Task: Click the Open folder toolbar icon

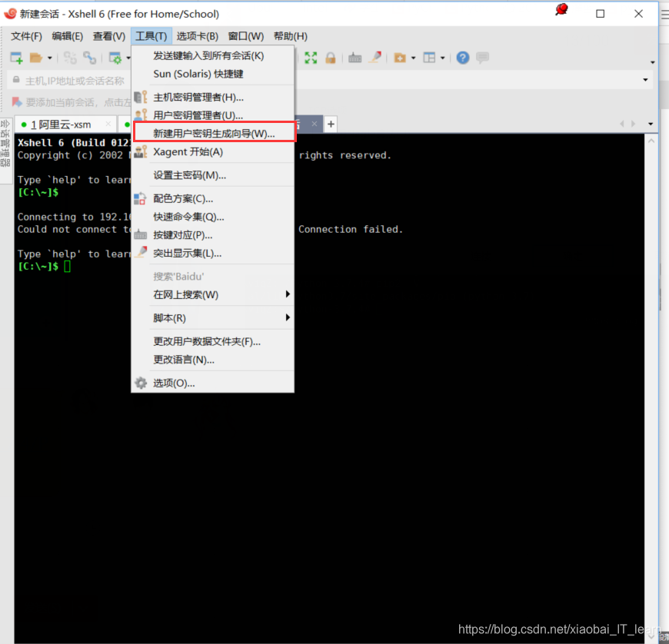Action: (36, 58)
